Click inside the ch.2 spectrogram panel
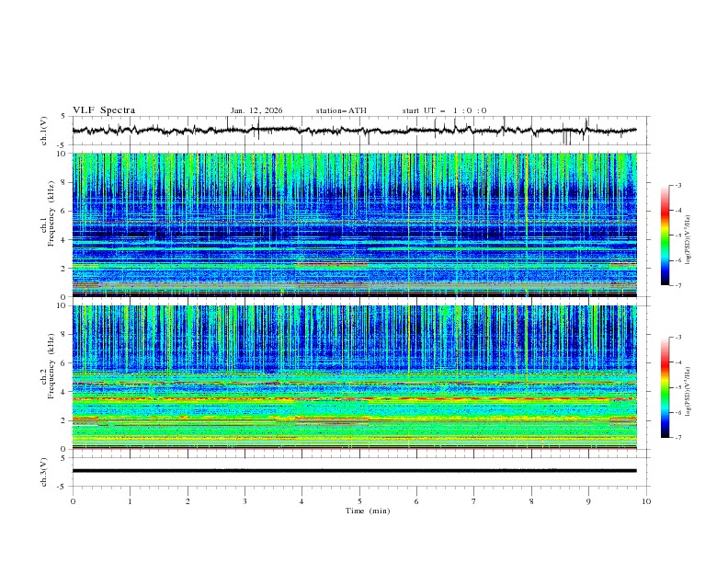Viewport: 728px width, 563px height. [354, 377]
